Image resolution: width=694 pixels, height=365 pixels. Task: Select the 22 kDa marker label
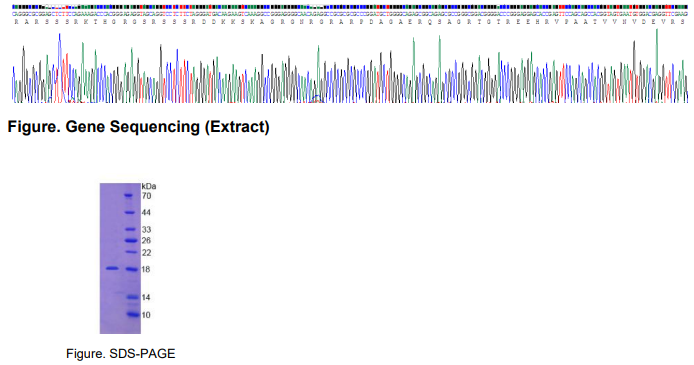147,253
